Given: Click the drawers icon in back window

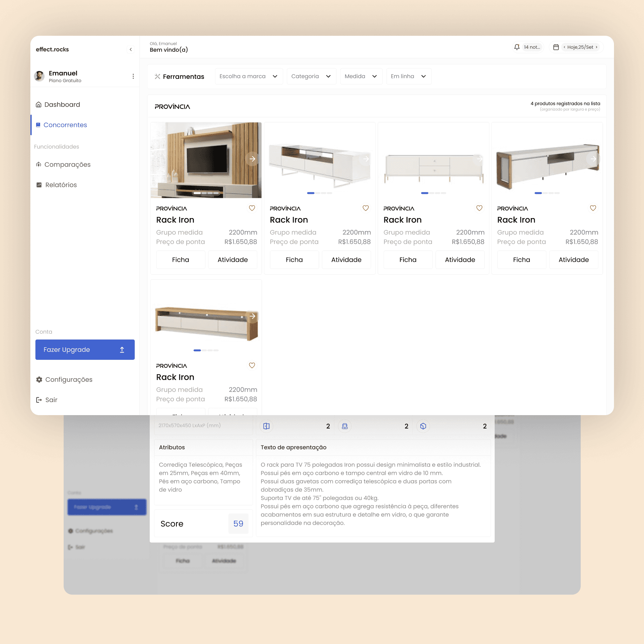Looking at the screenshot, I should 345,426.
